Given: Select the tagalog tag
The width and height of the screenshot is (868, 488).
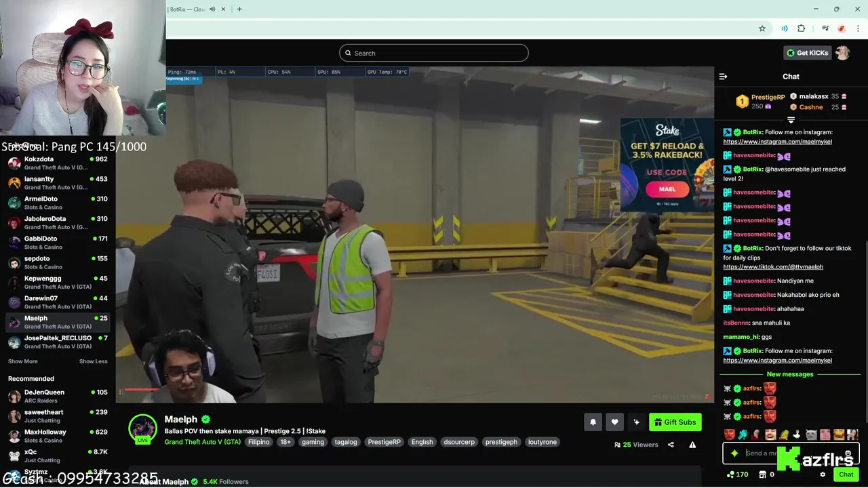Looking at the screenshot, I should (x=346, y=442).
